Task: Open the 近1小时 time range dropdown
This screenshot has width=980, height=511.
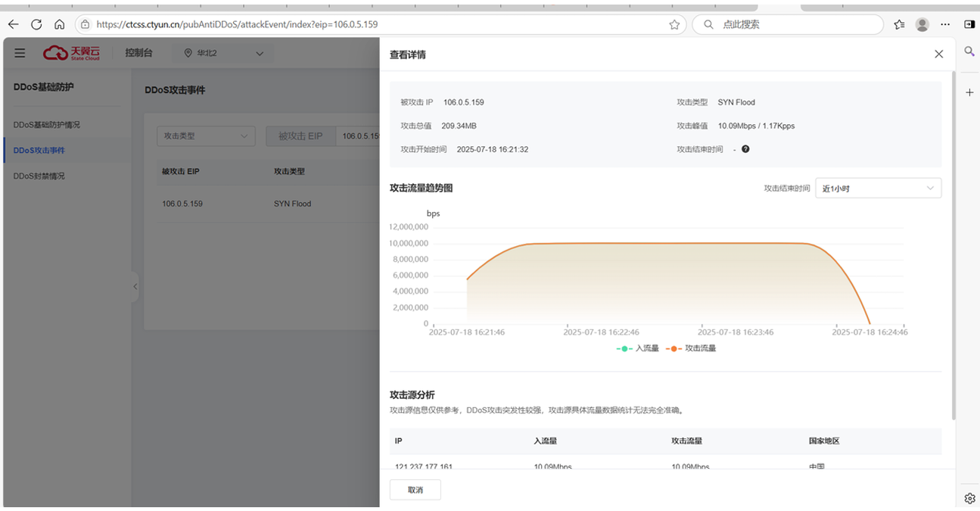Action: pos(878,189)
